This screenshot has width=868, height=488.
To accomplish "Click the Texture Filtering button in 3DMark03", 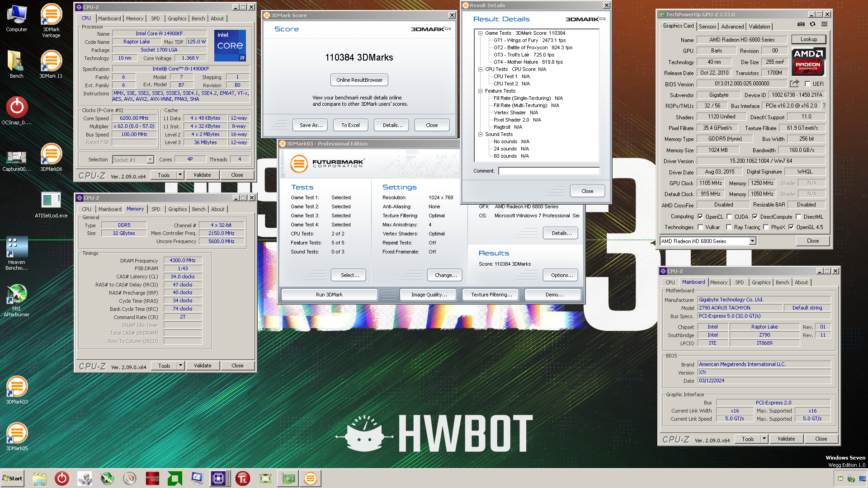I will coord(491,295).
